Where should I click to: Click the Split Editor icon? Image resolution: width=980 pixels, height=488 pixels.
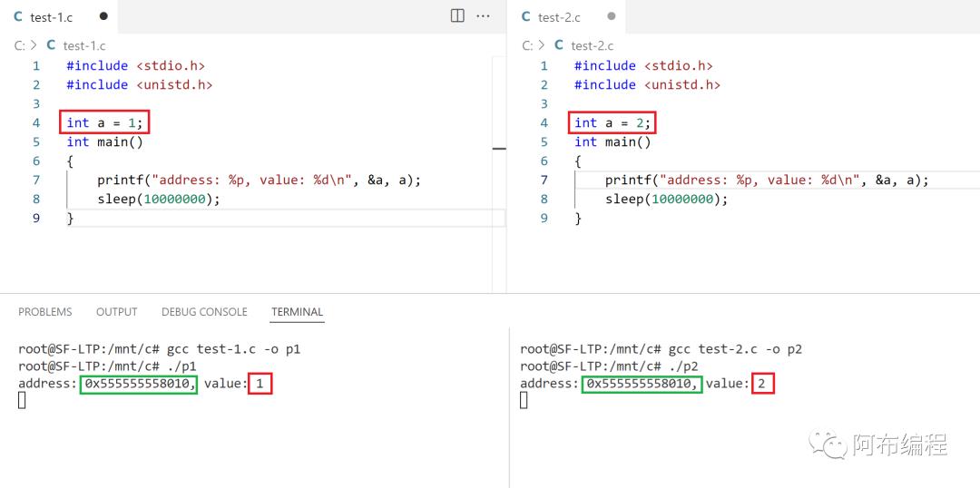(457, 16)
